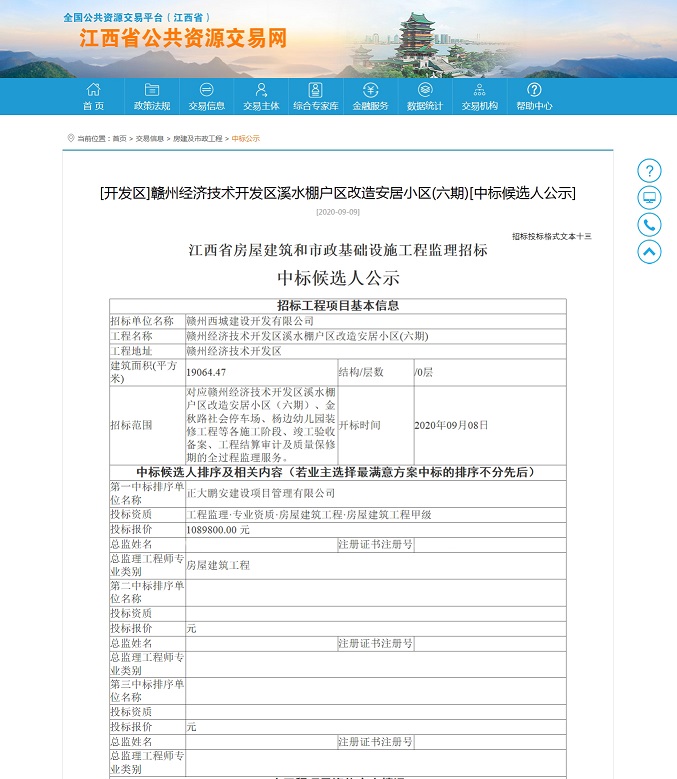Open the 交易机构 menu label
The image size is (677, 779).
pyautogui.click(x=479, y=106)
